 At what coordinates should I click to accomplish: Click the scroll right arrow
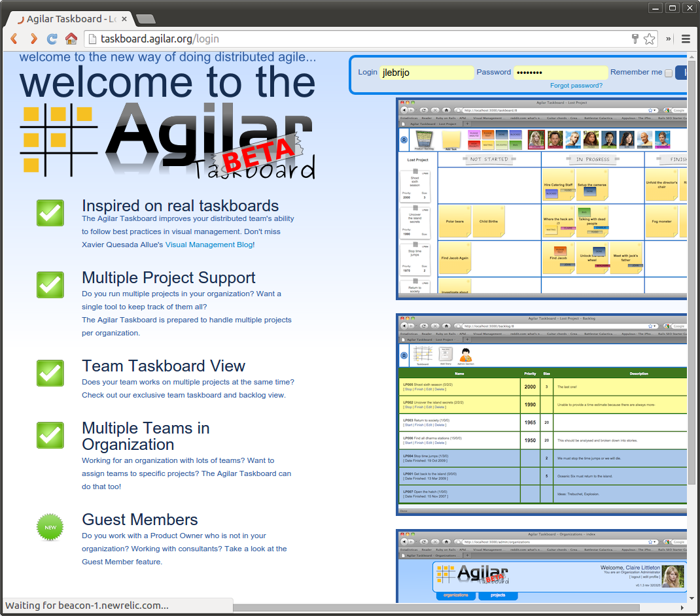point(682,607)
